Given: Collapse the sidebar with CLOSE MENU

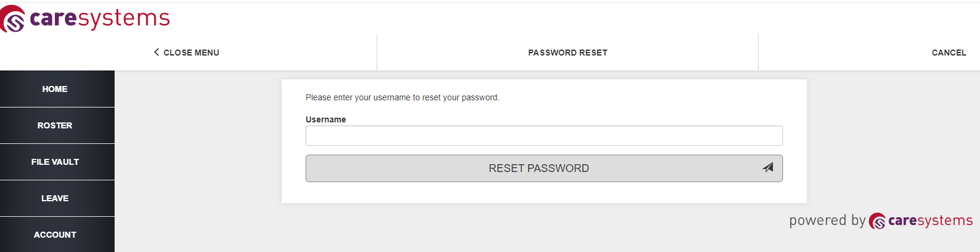Looking at the screenshot, I should (187, 53).
